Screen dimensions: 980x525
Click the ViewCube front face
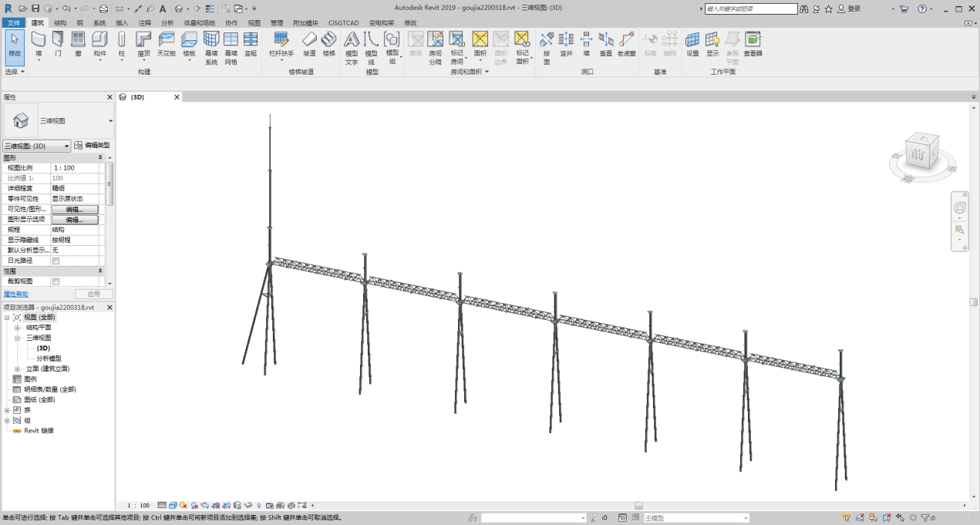tap(918, 154)
